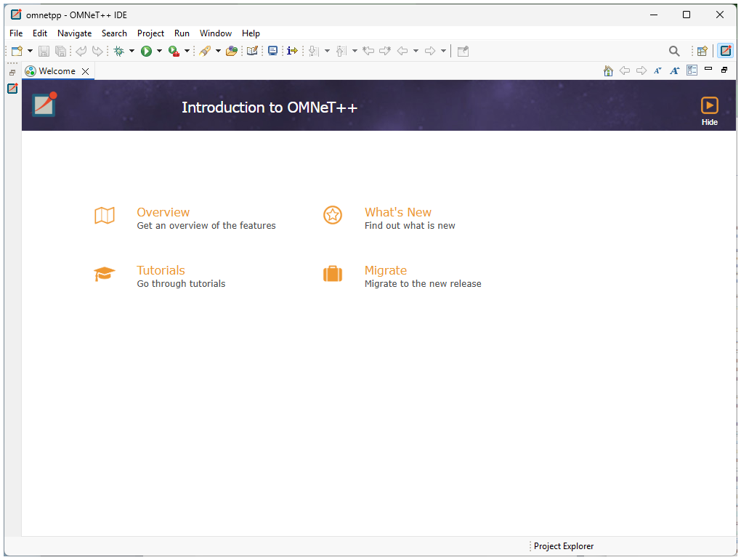
Task: Click the New wizard toolbar icon
Action: pyautogui.click(x=17, y=51)
